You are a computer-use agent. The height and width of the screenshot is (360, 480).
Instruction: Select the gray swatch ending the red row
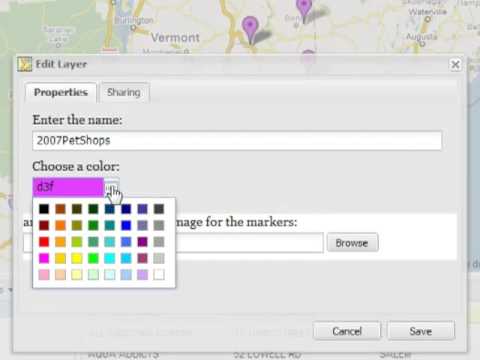point(159,242)
